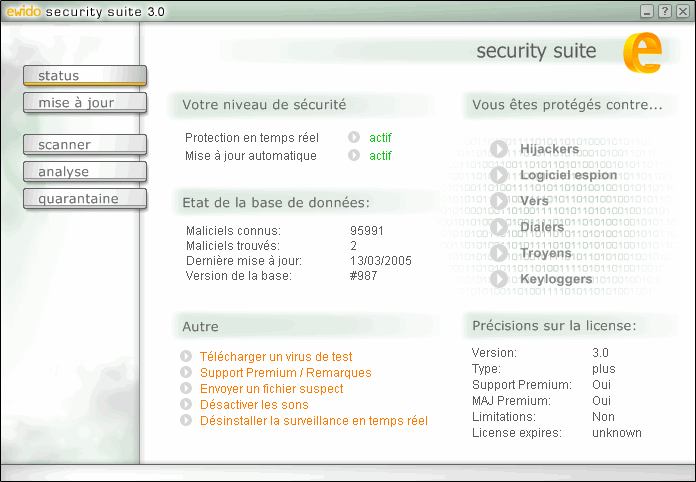Click the Troyens arrow icon
696x482 pixels.
coord(499,253)
